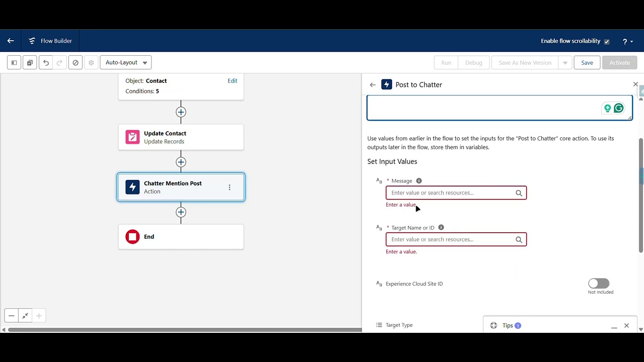Click 'Conditions: 5' text
644x362 pixels.
tap(142, 92)
